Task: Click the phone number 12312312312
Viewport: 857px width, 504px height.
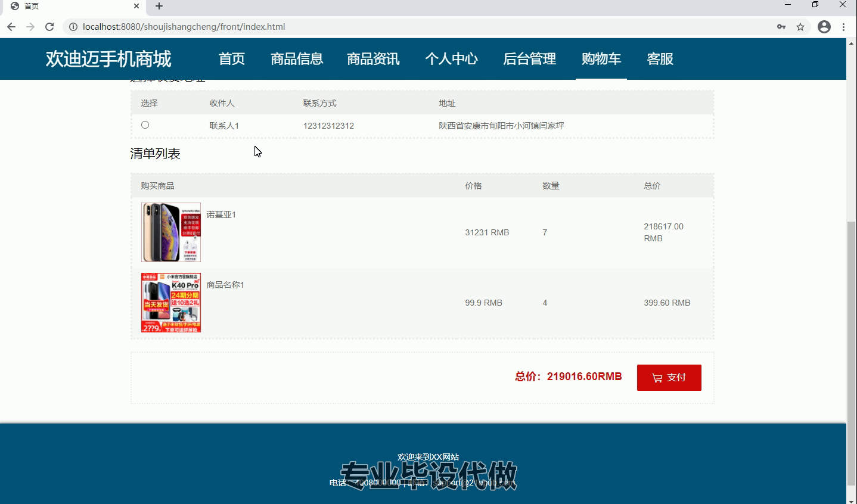Action: pos(328,126)
